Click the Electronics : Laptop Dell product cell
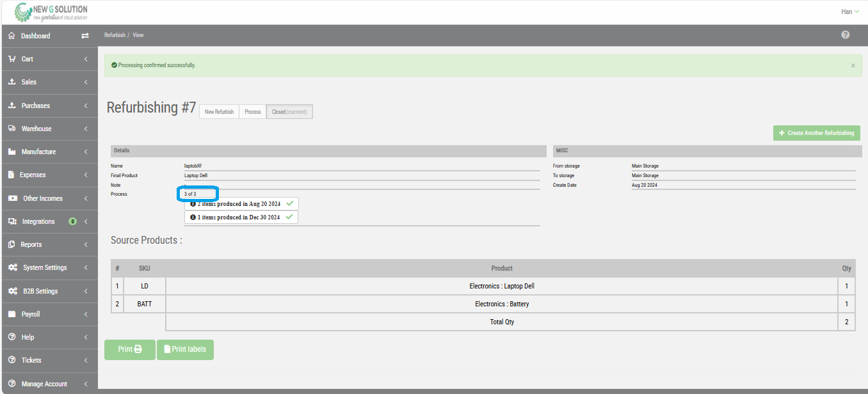 point(502,286)
